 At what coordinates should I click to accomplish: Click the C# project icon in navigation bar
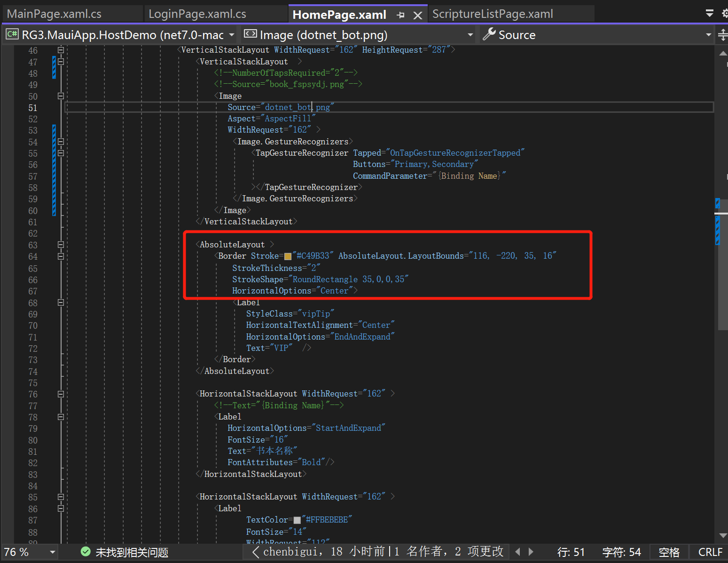coord(12,34)
